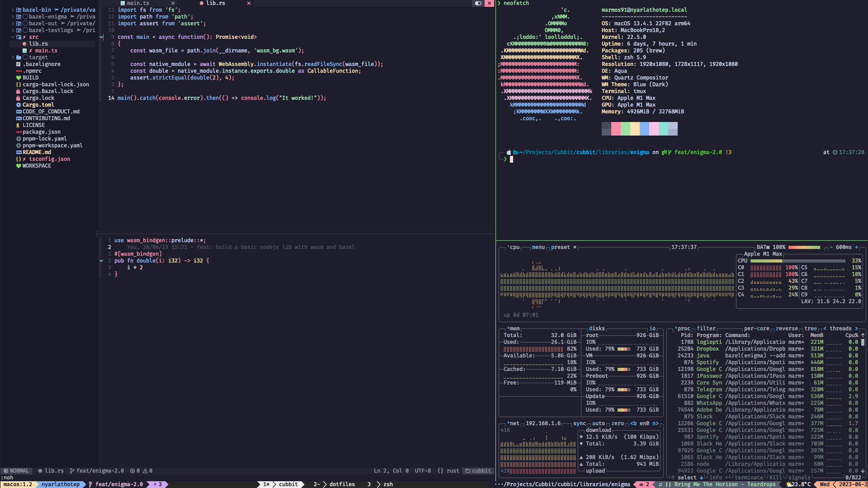Click the heart icon next to BUILD file

[x=19, y=78]
